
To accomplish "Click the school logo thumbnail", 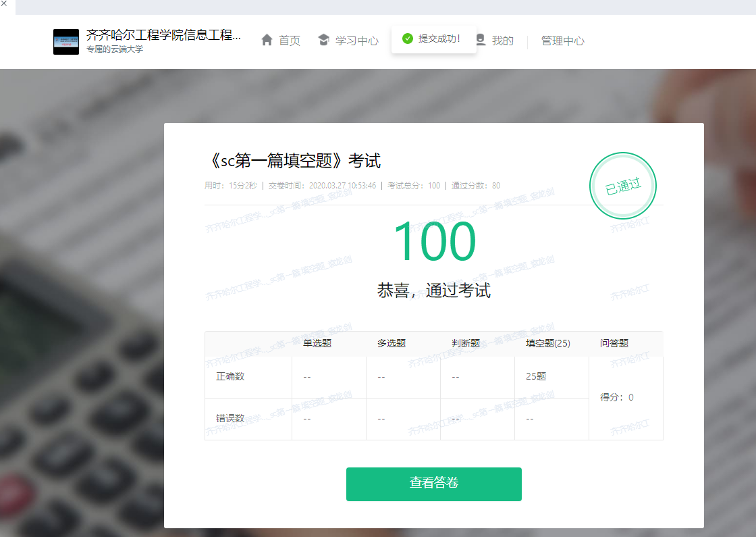I will point(66,41).
